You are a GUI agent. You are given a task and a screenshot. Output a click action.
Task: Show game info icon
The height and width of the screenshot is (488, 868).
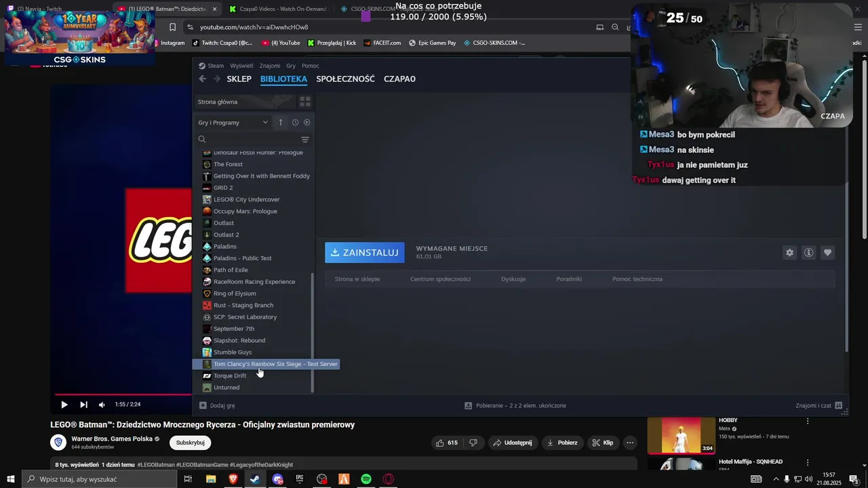808,253
